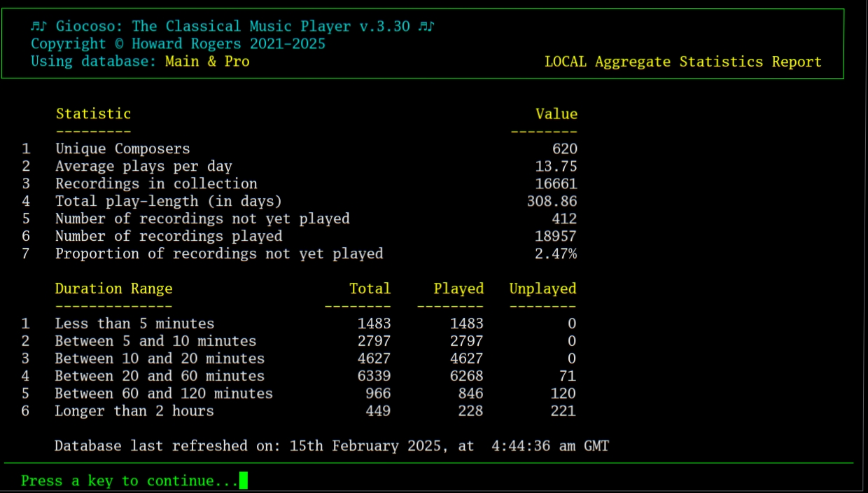Click the blinking terminal cursor block
This screenshot has width=868, height=493.
click(x=244, y=480)
